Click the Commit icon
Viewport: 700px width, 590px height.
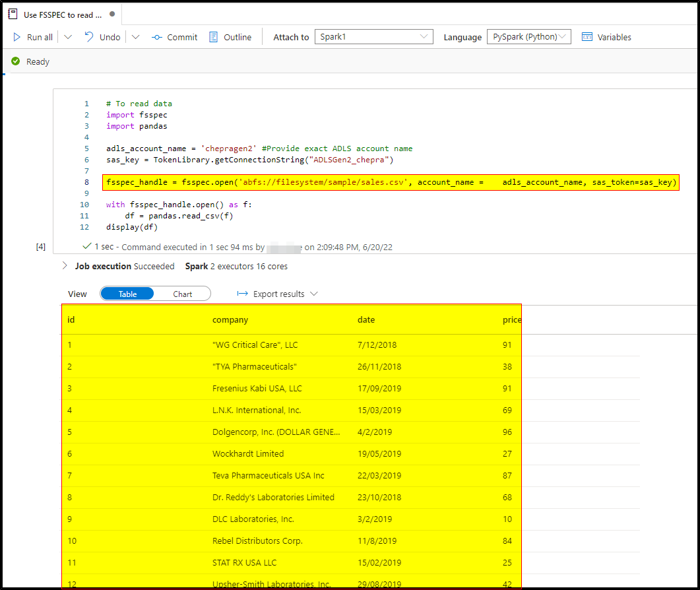[157, 38]
